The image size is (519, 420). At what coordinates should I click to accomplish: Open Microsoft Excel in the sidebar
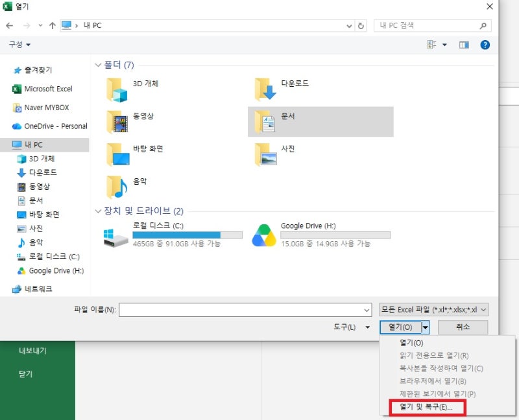pos(42,89)
